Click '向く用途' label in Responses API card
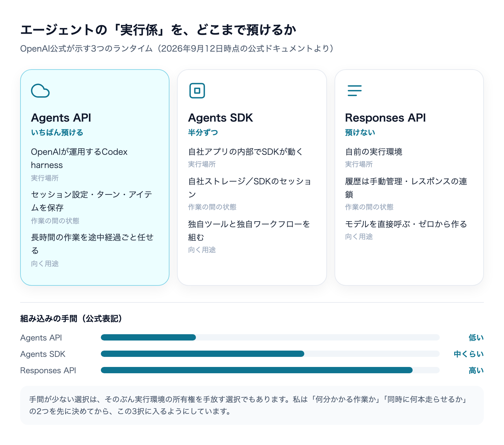504x445 pixels. (x=359, y=237)
